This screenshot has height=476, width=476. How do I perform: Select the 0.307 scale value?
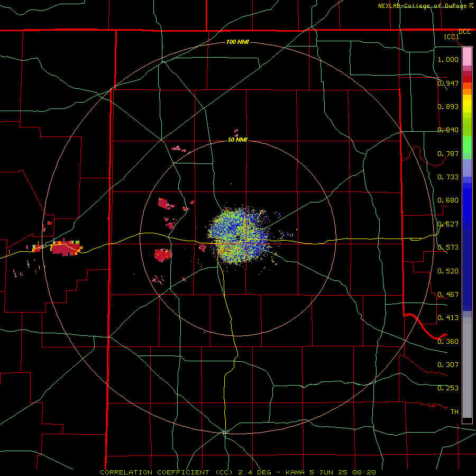[448, 365]
